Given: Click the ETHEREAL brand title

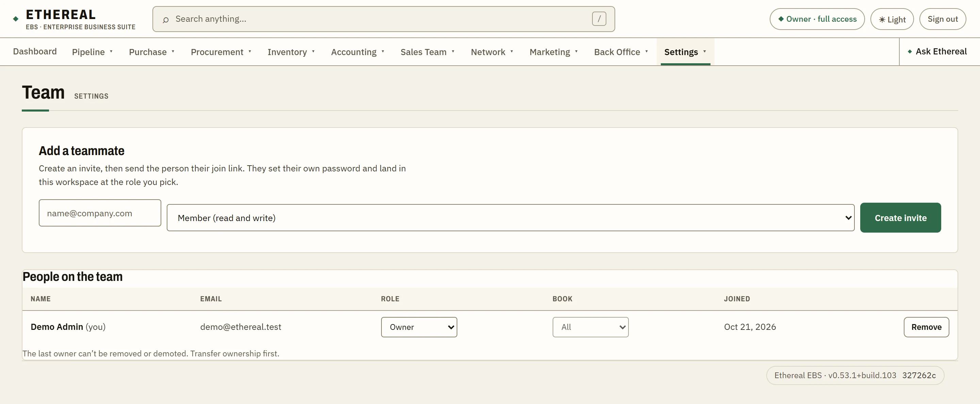Looking at the screenshot, I should pos(61,14).
